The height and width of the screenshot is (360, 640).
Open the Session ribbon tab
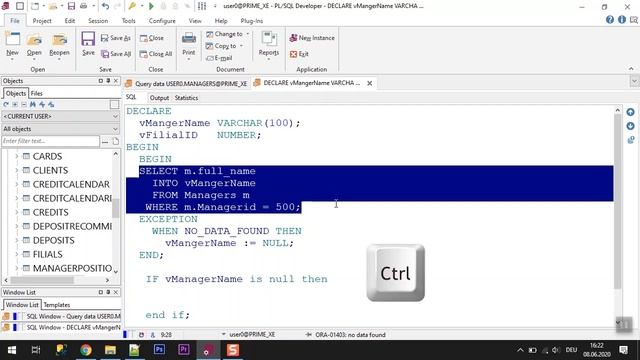click(x=98, y=21)
